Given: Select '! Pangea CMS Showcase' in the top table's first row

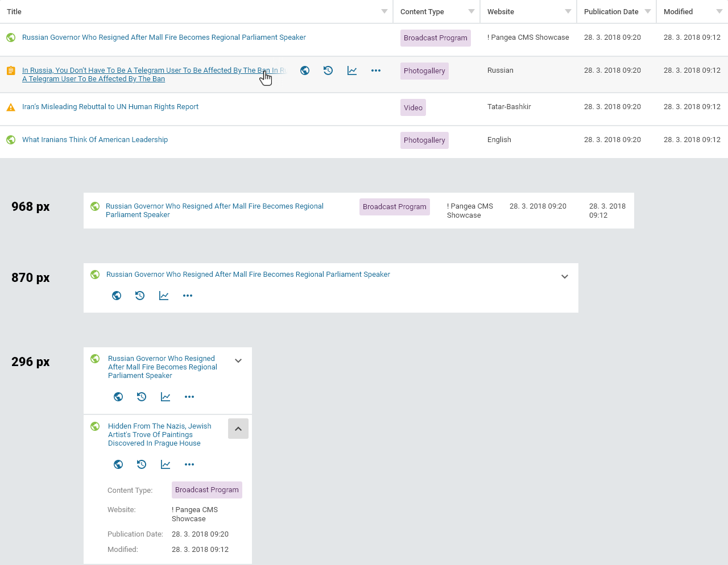Looking at the screenshot, I should coord(528,38).
